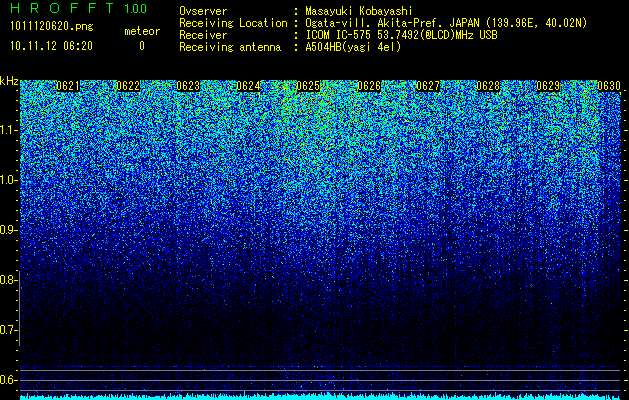Click the meteor count value 0
Screen dimensions: 629x400
coord(142,46)
